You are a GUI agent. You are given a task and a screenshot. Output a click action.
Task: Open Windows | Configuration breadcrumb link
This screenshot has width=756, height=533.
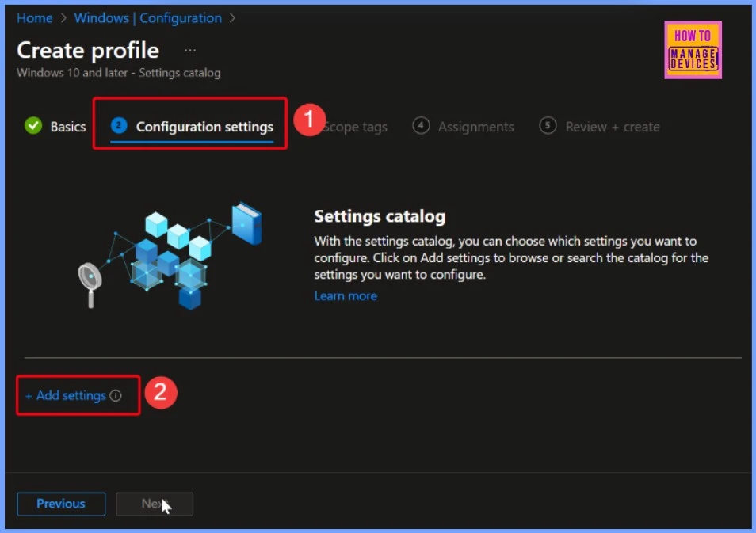(x=147, y=18)
